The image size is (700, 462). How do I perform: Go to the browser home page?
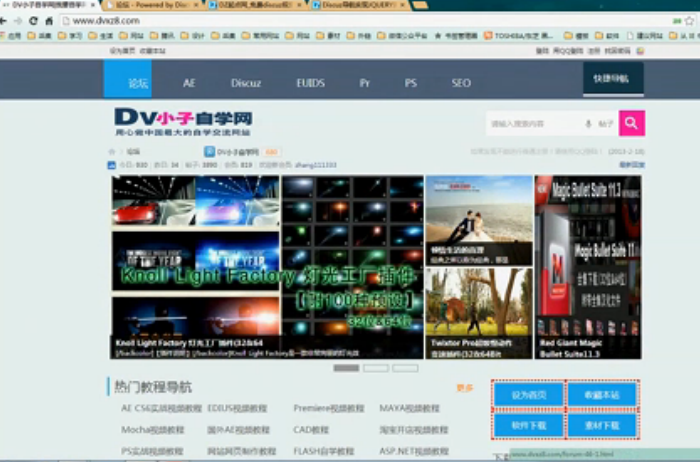49,21
